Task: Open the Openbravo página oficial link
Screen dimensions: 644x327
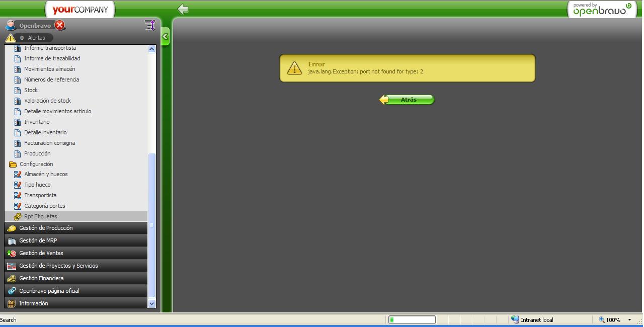Action: 49,291
